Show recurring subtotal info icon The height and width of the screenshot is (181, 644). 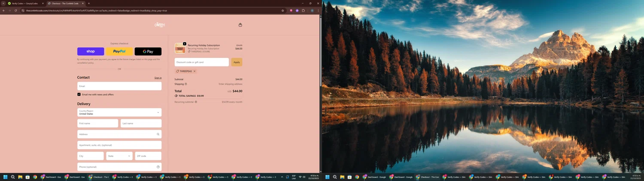click(x=196, y=102)
